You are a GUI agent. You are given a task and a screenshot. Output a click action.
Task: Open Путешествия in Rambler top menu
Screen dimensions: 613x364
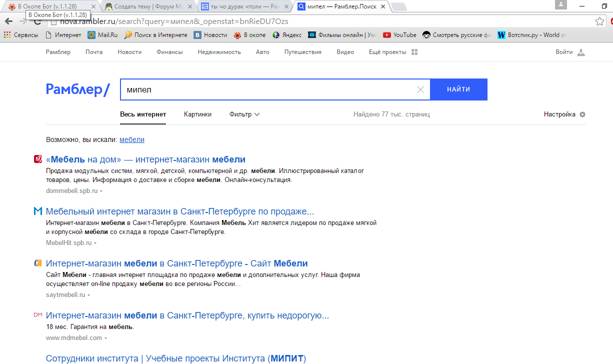[303, 52]
